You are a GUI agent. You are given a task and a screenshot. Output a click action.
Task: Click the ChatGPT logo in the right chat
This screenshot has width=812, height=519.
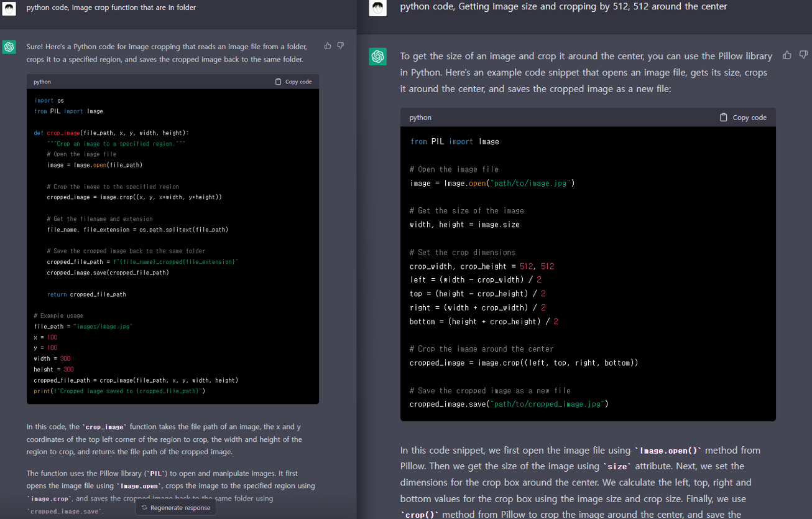377,57
